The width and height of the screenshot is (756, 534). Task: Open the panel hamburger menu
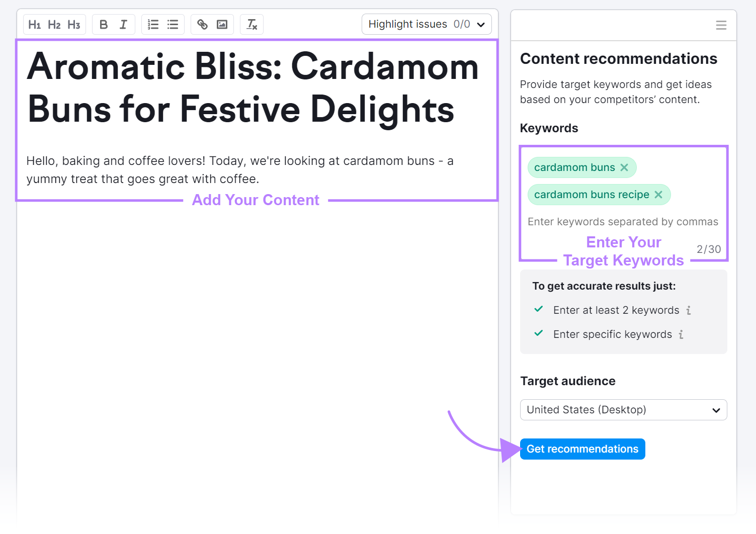[721, 25]
